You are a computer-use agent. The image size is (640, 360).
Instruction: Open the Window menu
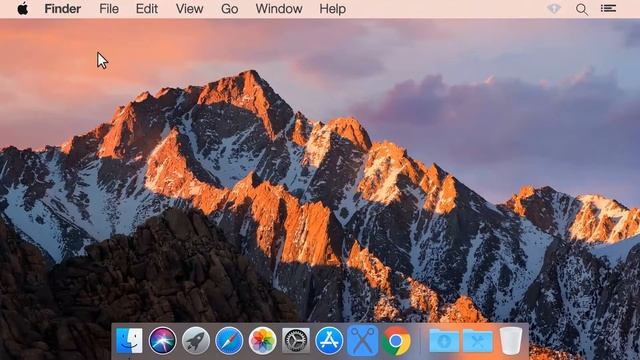click(279, 9)
